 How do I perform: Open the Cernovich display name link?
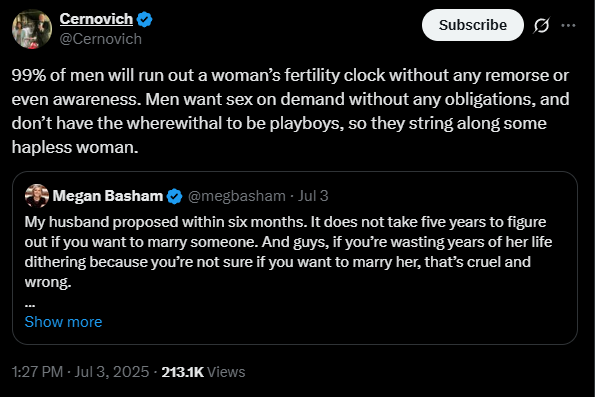96,19
